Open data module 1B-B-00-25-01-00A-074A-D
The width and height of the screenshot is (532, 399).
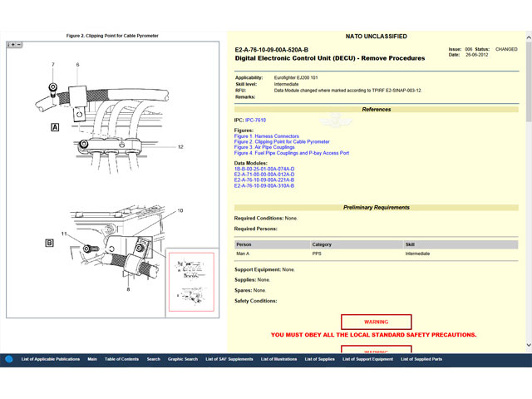tap(264, 169)
